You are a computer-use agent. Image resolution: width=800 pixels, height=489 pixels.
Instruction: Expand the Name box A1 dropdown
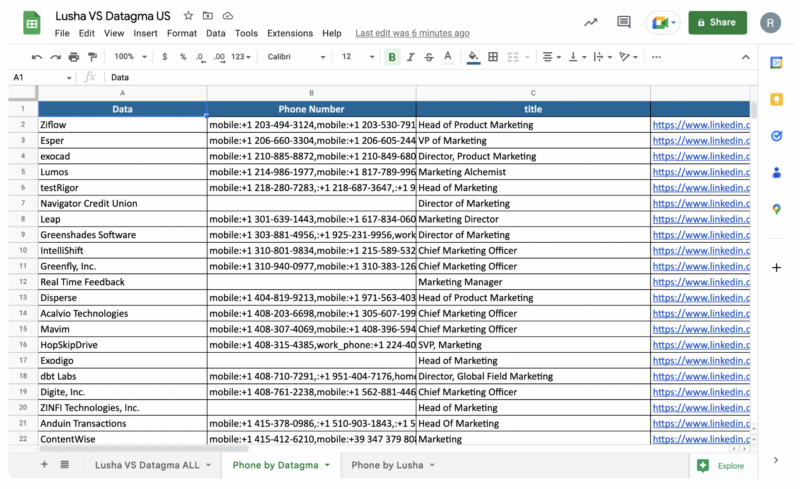(69, 78)
